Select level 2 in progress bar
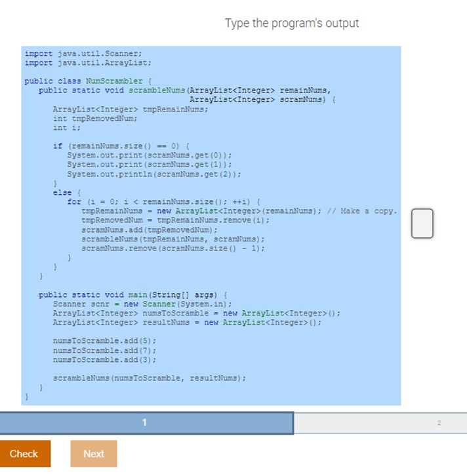This screenshot has height=476, width=467. pos(380,423)
